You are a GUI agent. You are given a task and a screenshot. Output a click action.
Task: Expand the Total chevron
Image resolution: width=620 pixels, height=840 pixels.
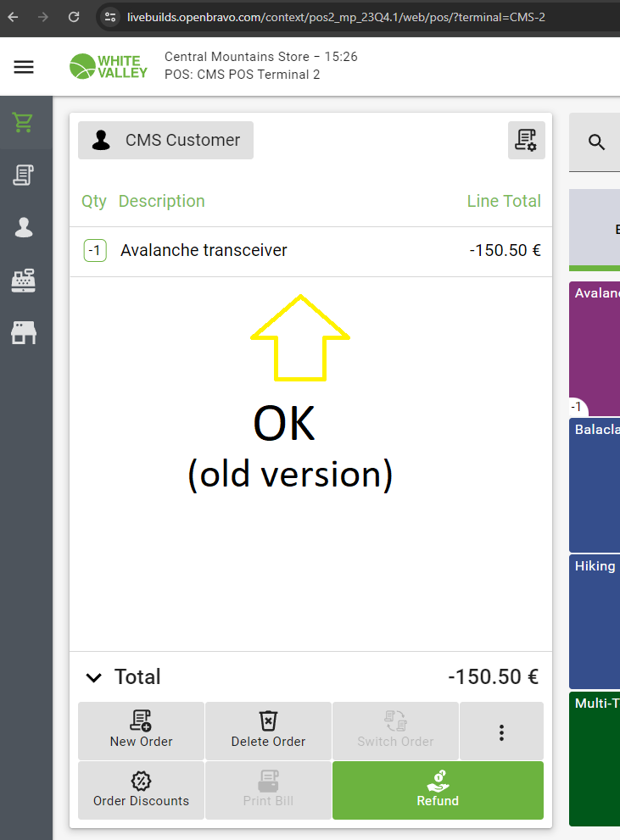tap(94, 677)
